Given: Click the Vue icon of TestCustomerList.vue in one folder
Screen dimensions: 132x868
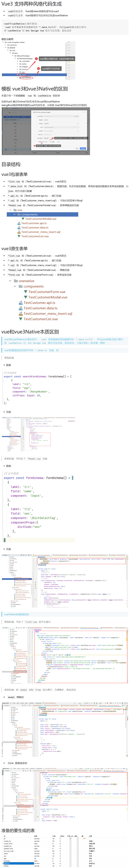Looking at the screenshot, I should coord(19,236).
